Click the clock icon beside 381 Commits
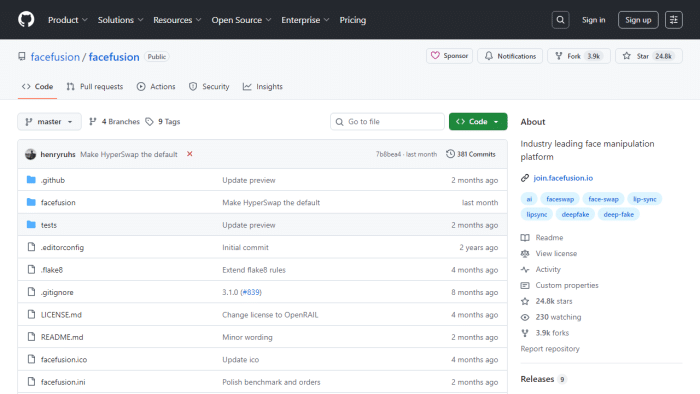The width and height of the screenshot is (700, 394). tap(450, 154)
